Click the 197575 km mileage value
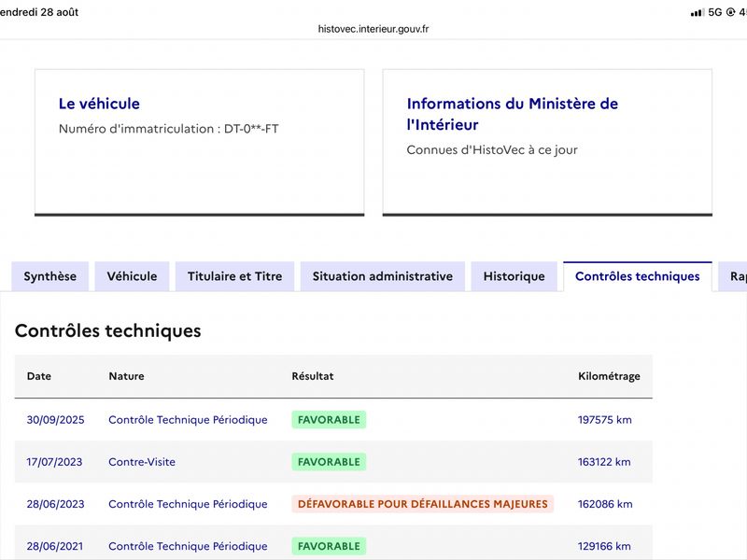This screenshot has width=747, height=560. (x=604, y=419)
